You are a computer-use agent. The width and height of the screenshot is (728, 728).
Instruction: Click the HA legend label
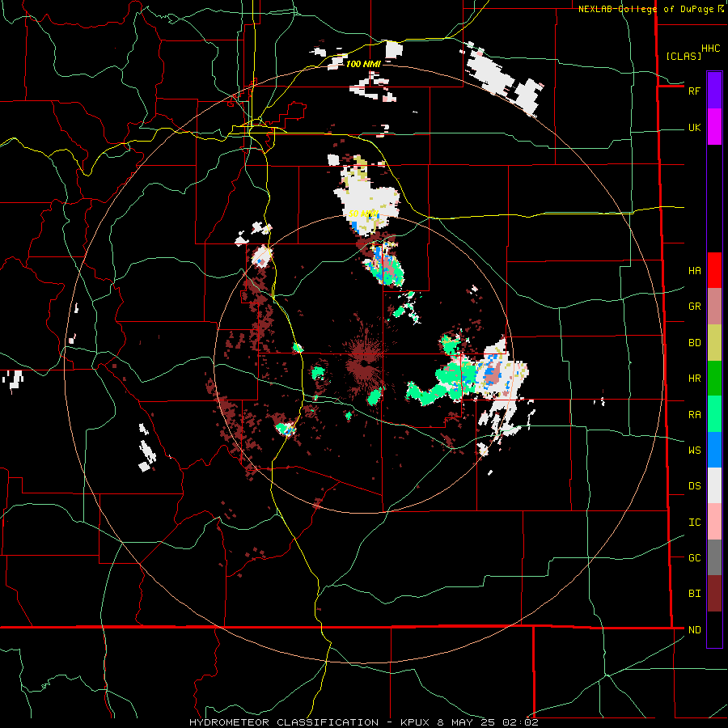click(x=694, y=271)
